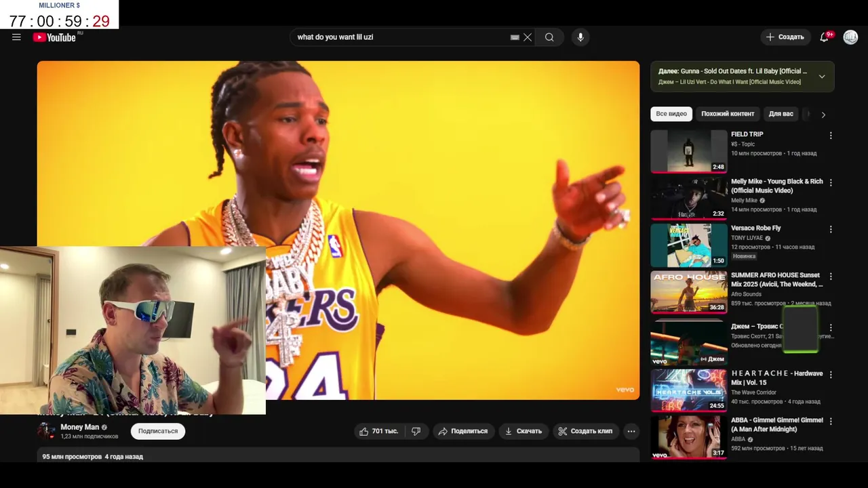Open Money Man channel avatar
Image resolution: width=868 pixels, height=488 pixels.
pos(47,431)
